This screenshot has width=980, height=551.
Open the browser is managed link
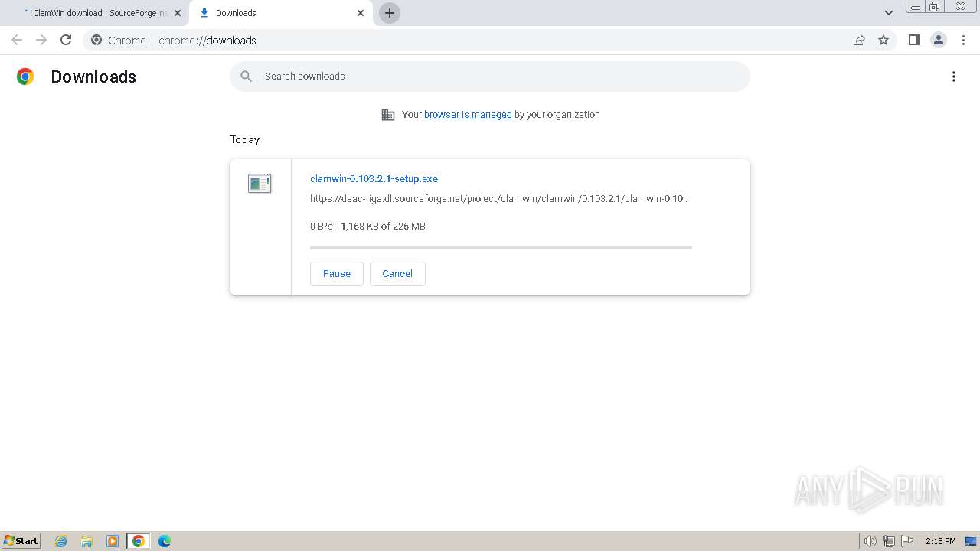click(468, 114)
